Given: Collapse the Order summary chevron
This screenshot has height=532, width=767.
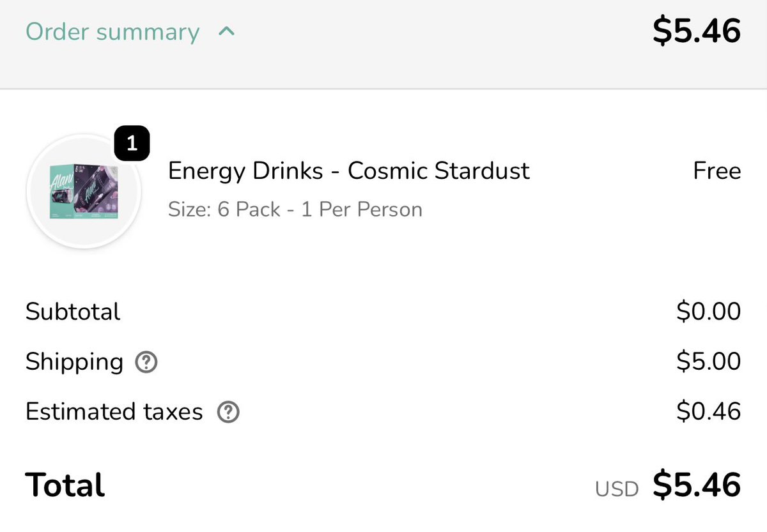Looking at the screenshot, I should point(226,31).
